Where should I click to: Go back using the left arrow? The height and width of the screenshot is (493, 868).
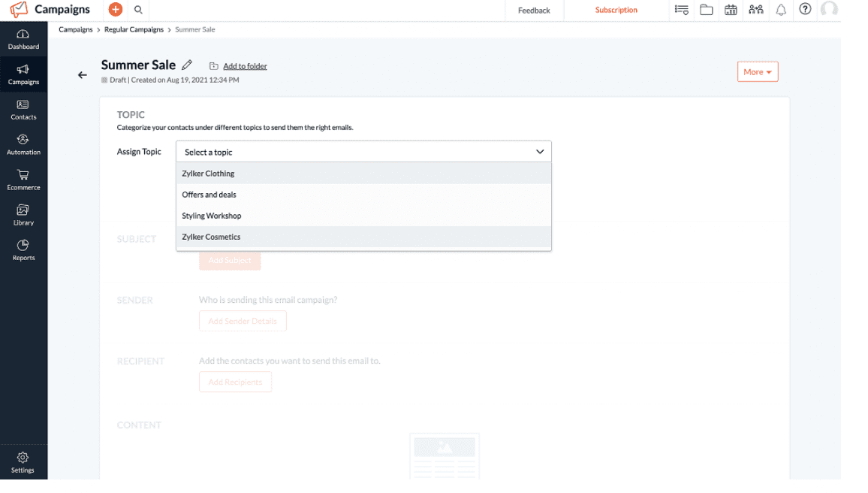[83, 75]
